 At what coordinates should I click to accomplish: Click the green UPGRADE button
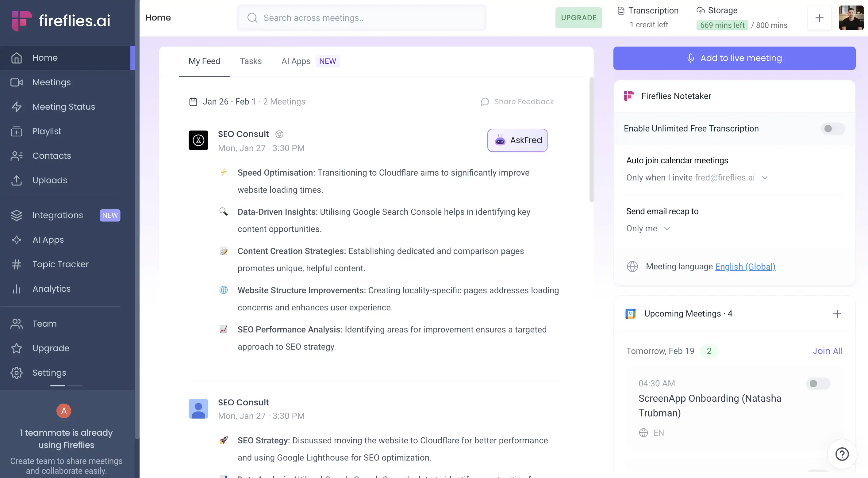coord(578,18)
